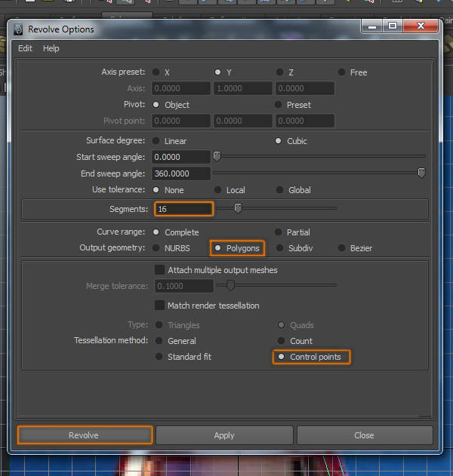Select X axis preset
The height and width of the screenshot is (476, 453).
click(x=156, y=72)
